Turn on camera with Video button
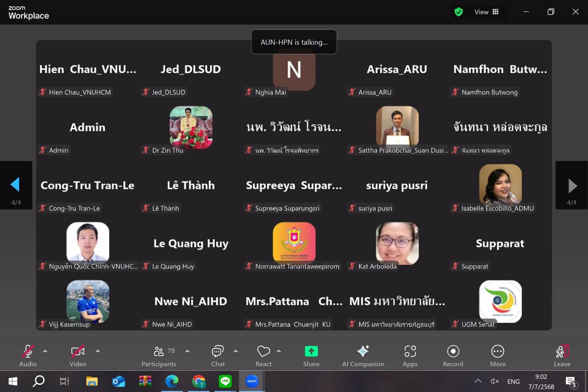Viewport: 588px width, 392px height. pos(78,356)
